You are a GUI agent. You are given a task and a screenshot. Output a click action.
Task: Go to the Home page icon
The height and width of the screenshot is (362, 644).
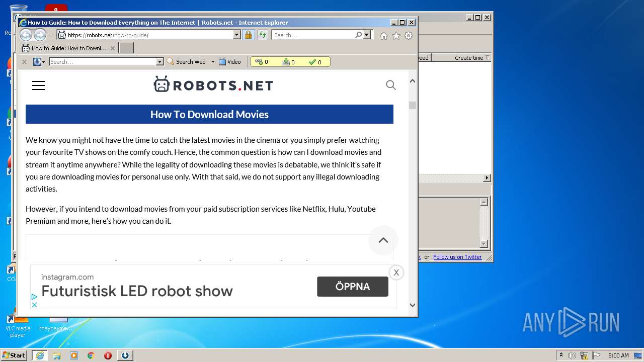tap(384, 36)
